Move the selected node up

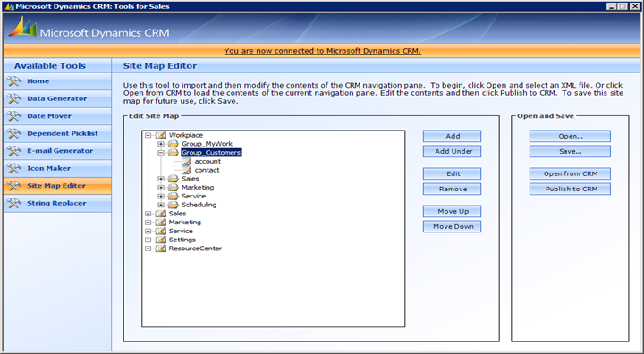(453, 211)
